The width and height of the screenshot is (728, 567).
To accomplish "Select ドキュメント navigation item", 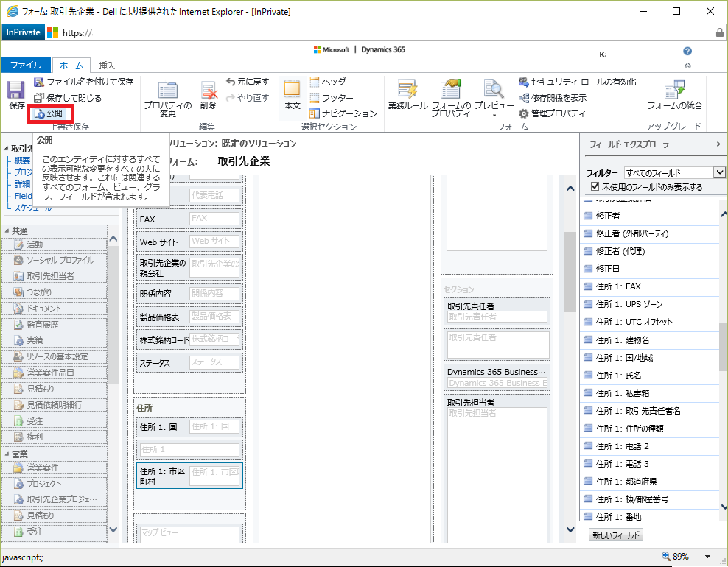I will pos(55,309).
